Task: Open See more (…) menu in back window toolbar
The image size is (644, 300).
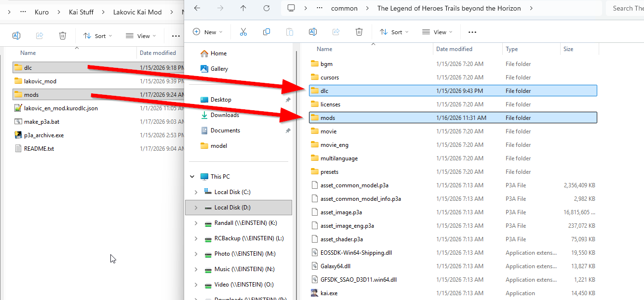Action: 176,36
